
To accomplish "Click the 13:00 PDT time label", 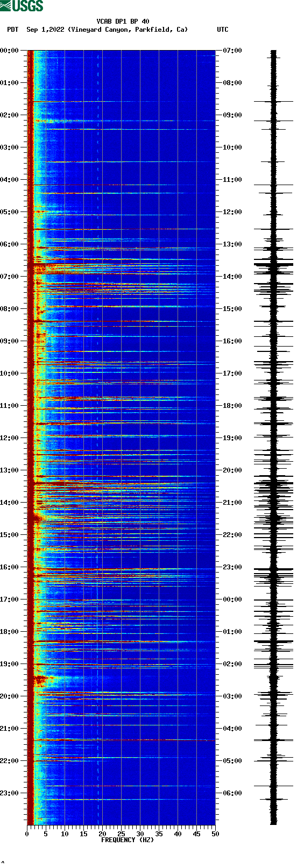I will coord(10,470).
